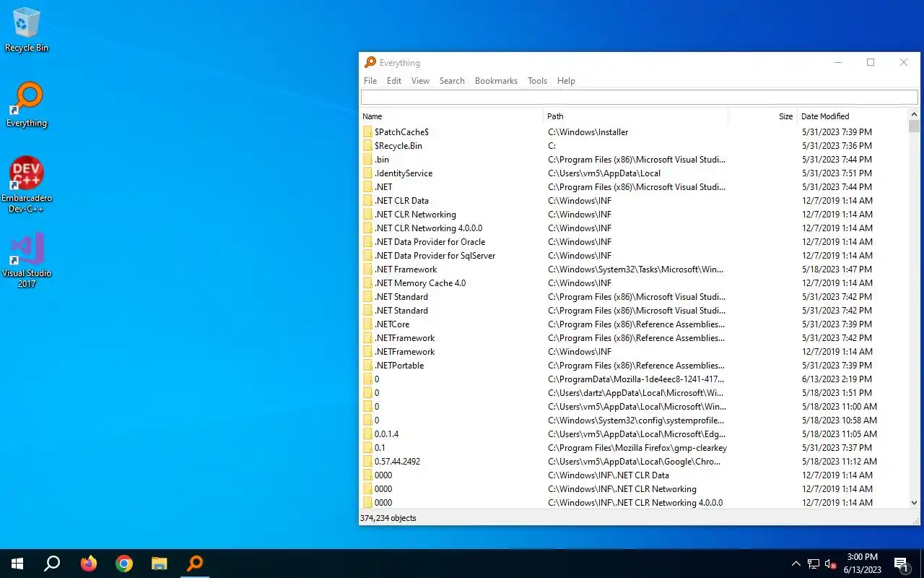Click the $PatchCache$ folder icon
Image resolution: width=924 pixels, height=578 pixels.
point(367,132)
